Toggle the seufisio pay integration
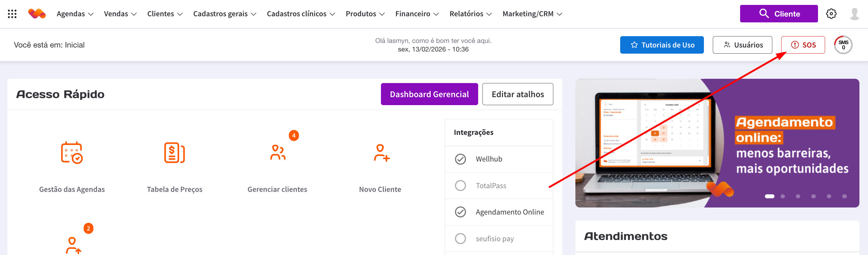Screen dimensions: 868x255 pos(460,238)
